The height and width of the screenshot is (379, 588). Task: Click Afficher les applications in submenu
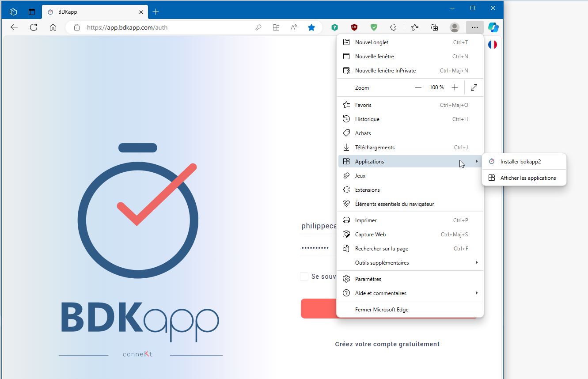(x=524, y=178)
